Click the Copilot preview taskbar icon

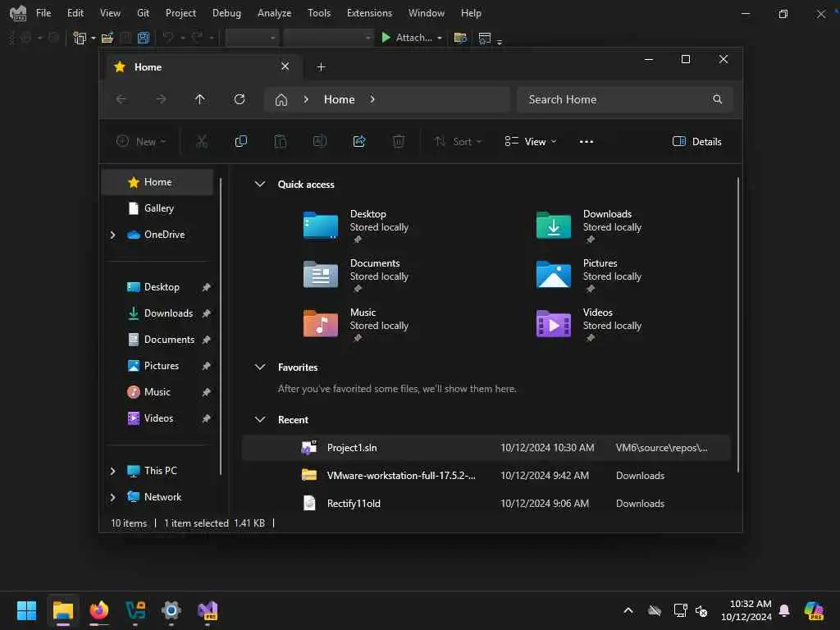coord(814,610)
